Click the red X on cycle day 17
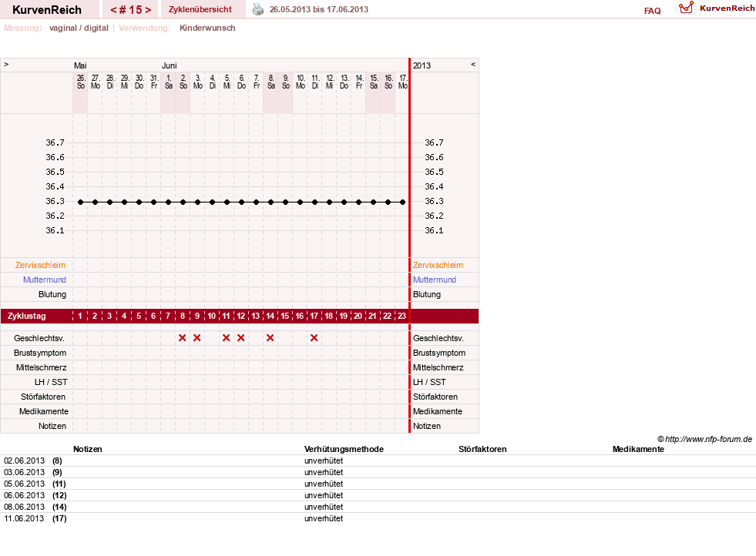Image resolution: width=756 pixels, height=556 pixels. pos(314,338)
